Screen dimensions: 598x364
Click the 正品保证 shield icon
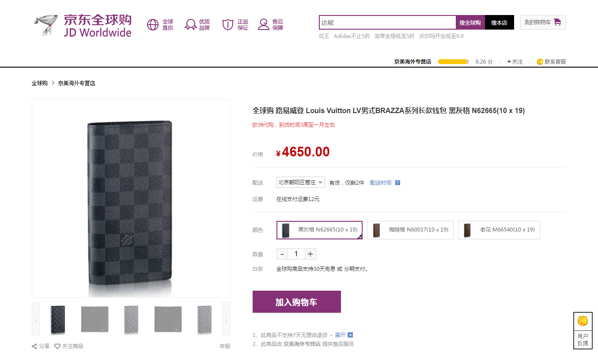(227, 25)
